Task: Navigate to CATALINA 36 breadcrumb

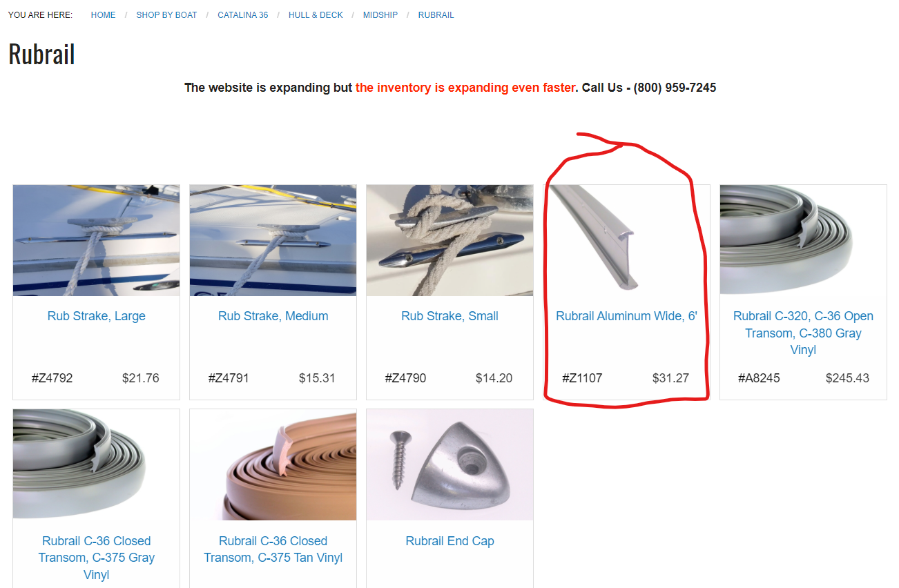Action: [x=243, y=15]
